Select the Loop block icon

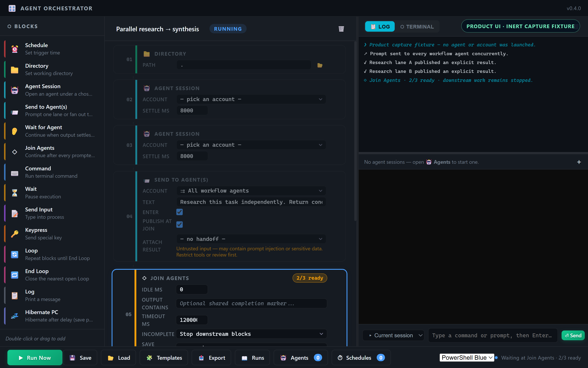pyautogui.click(x=15, y=255)
